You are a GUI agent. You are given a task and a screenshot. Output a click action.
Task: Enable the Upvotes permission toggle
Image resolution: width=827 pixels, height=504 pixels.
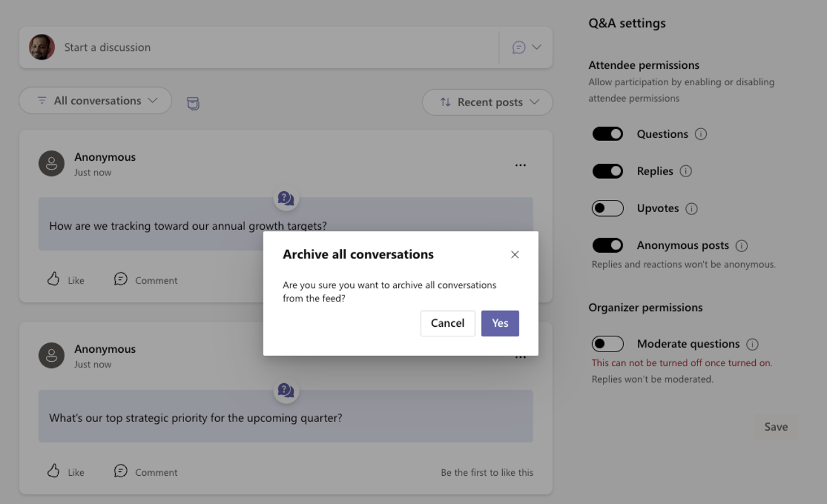(607, 208)
